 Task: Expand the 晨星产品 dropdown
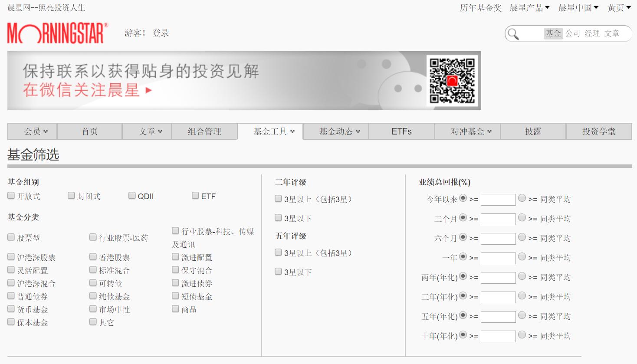point(526,7)
